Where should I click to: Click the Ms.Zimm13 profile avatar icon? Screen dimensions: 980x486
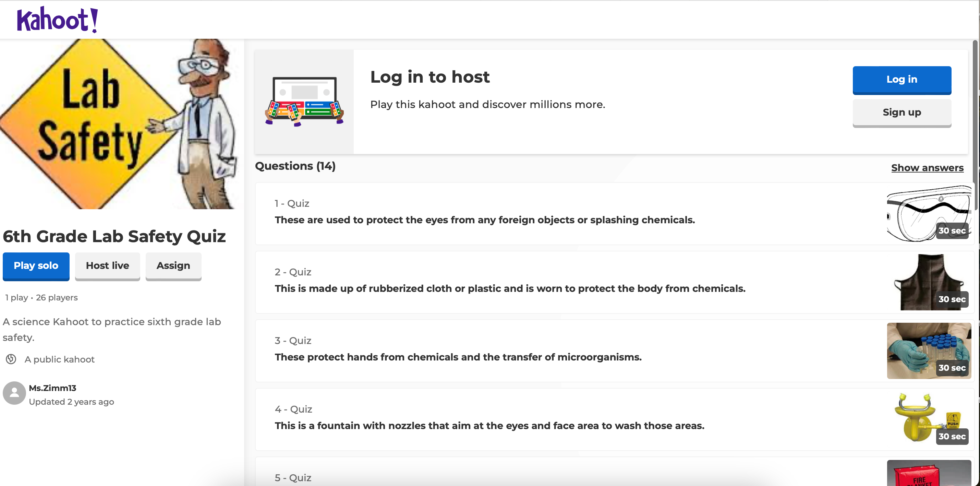[14, 393]
